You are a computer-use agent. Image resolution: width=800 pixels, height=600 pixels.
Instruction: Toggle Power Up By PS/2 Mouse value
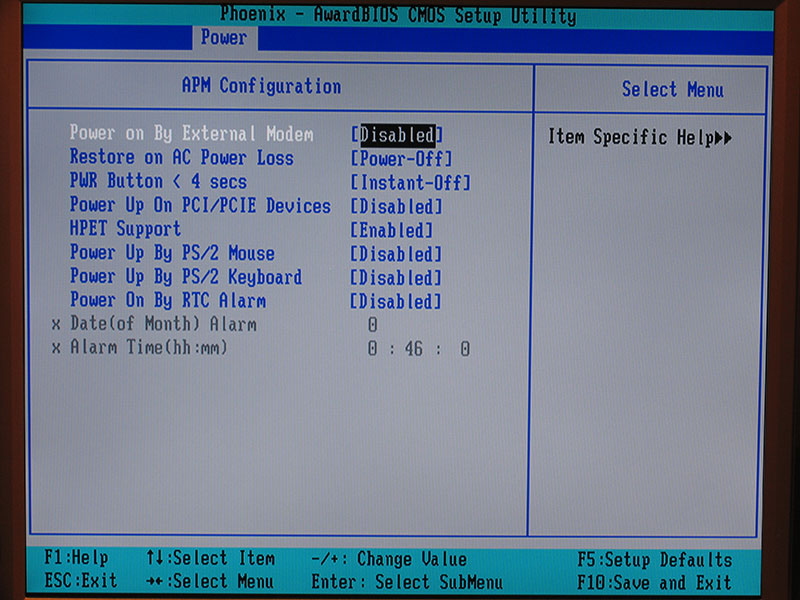[396, 254]
